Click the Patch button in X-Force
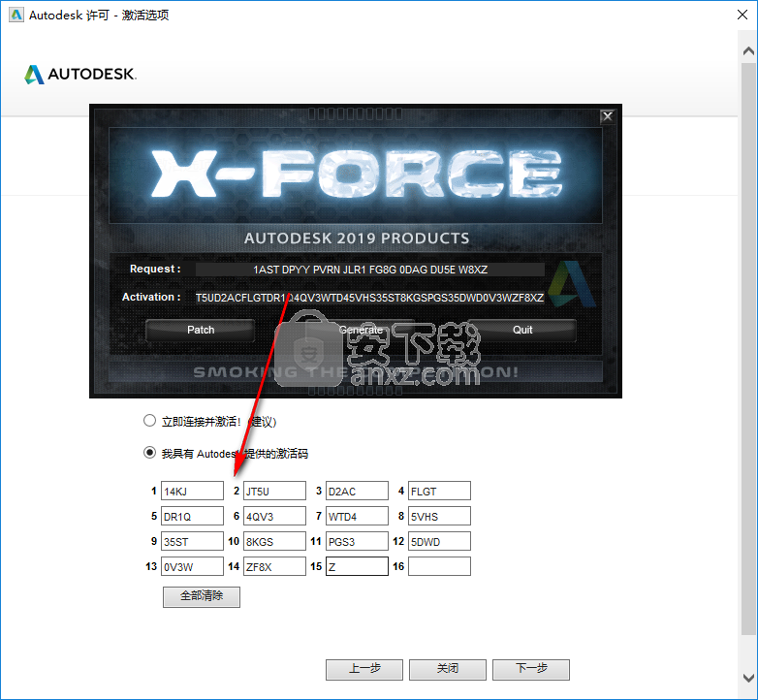 click(200, 331)
